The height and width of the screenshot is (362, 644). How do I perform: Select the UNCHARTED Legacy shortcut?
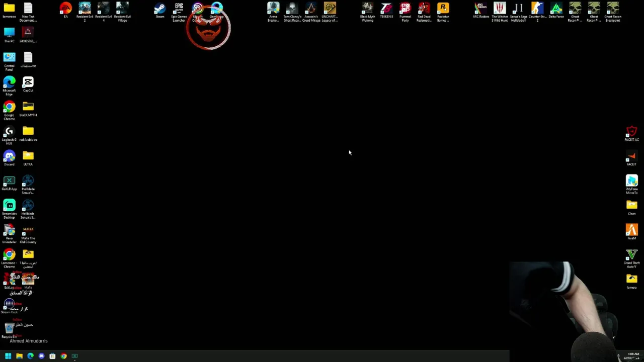pos(330,11)
